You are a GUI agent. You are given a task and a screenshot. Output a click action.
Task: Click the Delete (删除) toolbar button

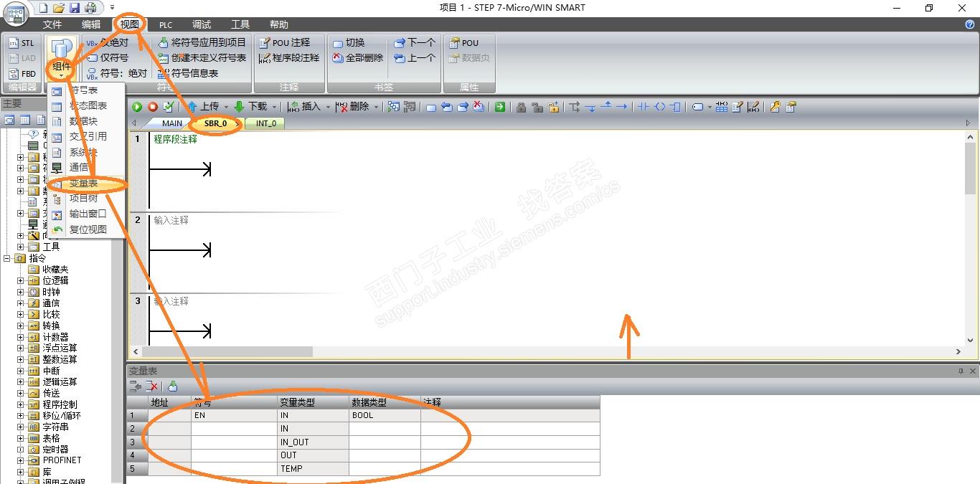pos(354,107)
